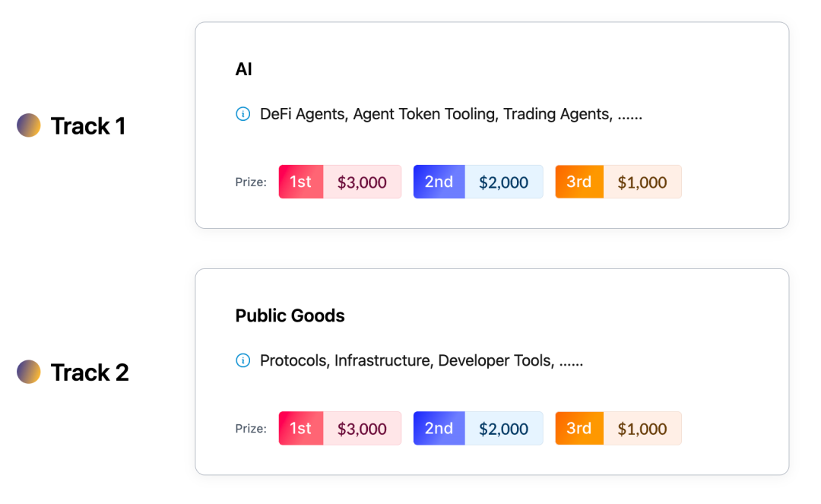Click the blue 2nd badge in Public Goods

click(439, 429)
